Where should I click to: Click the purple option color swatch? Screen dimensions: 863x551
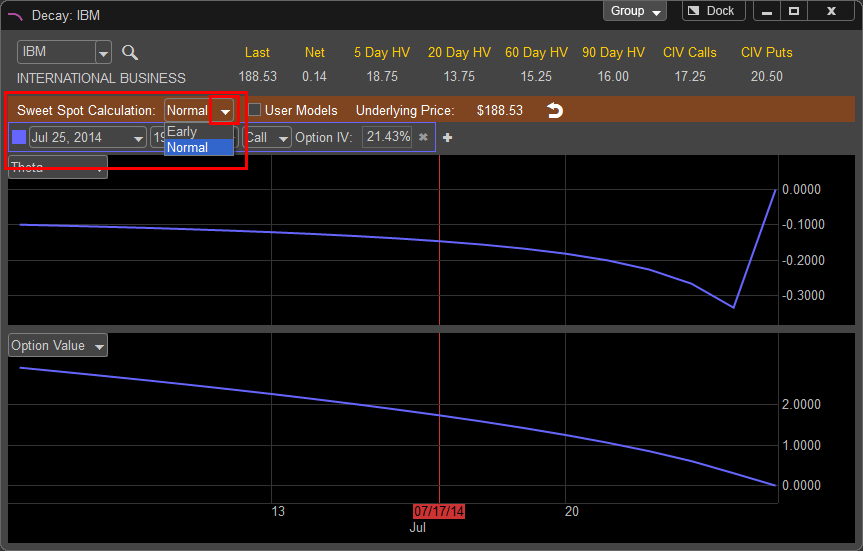tap(19, 138)
